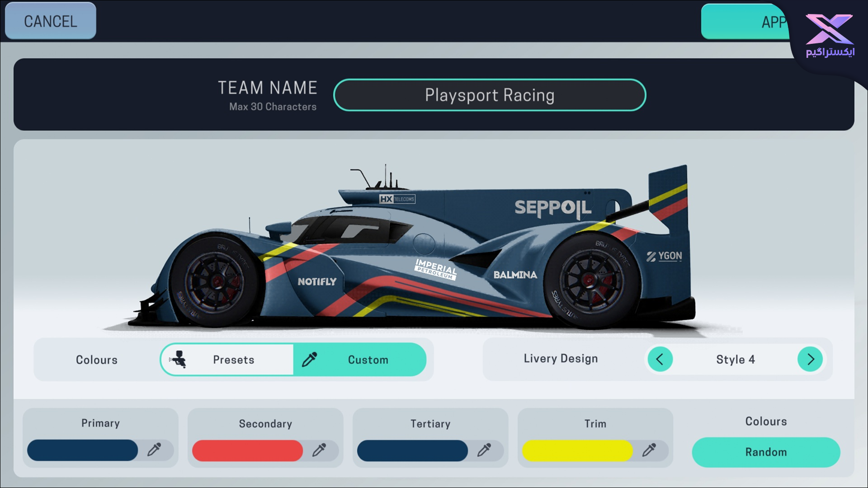Viewport: 868px width, 488px height.
Task: Navigate to previous Livery Design style
Action: (660, 358)
